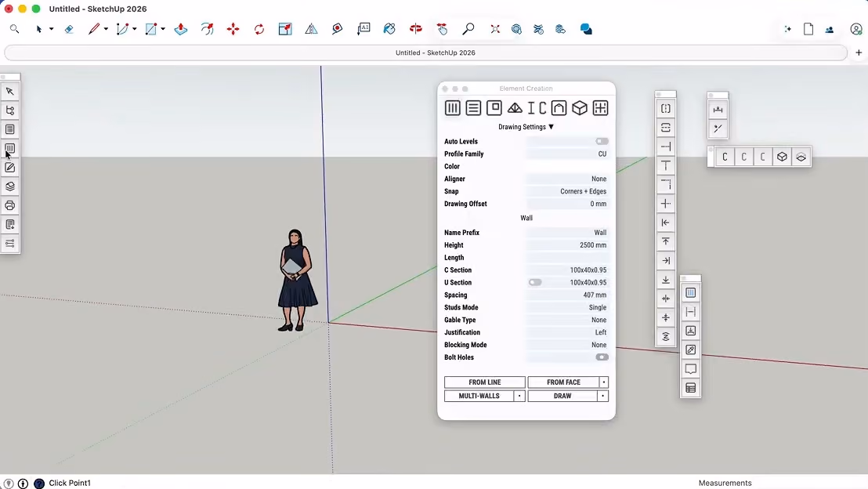Edit the Spacing value 407 mm
868x489 pixels.
pyautogui.click(x=567, y=295)
